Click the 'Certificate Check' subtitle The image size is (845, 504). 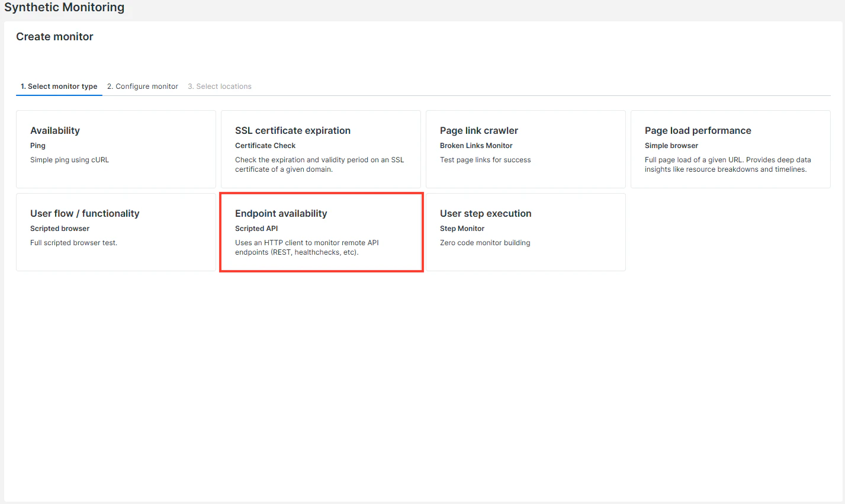pyautogui.click(x=265, y=146)
